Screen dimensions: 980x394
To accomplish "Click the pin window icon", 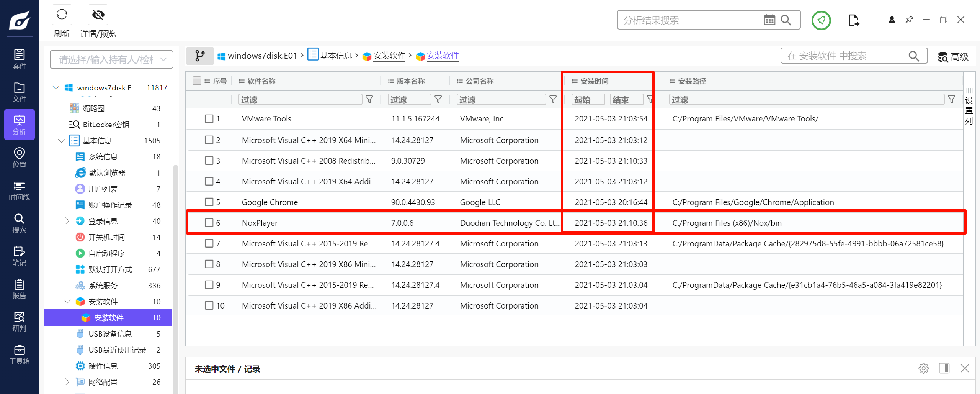I will tap(909, 20).
